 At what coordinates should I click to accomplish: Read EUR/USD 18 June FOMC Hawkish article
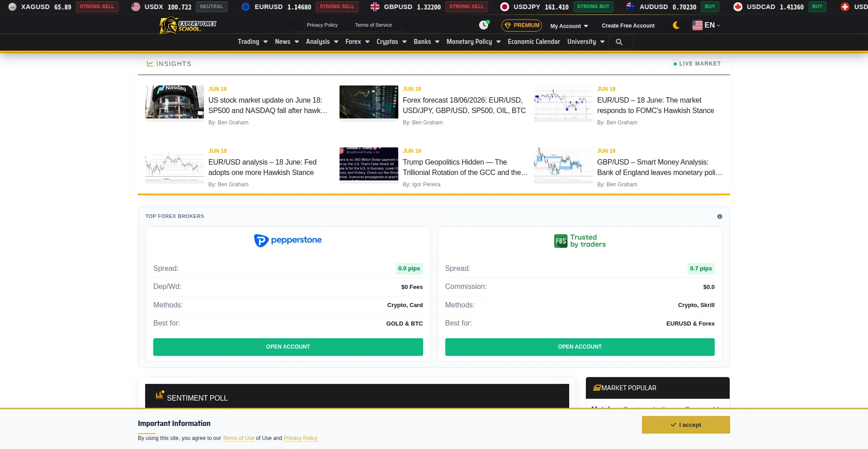656,105
